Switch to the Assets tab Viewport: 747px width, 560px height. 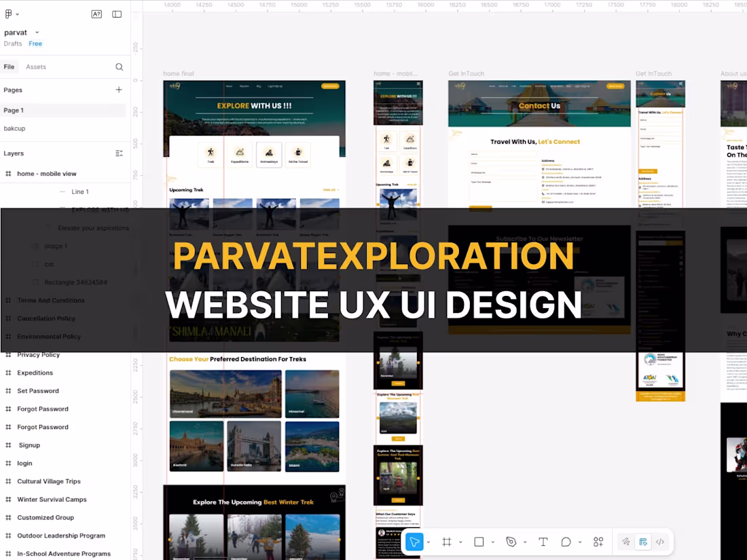pos(35,67)
